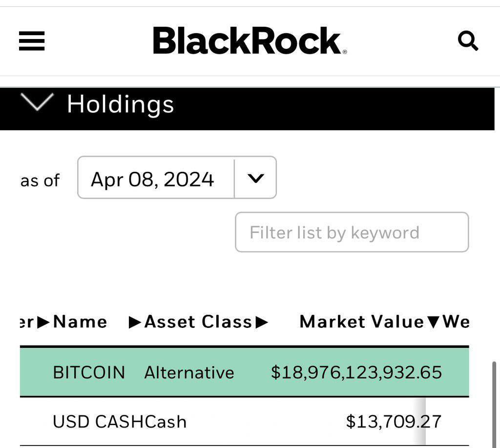Image resolution: width=500 pixels, height=448 pixels.
Task: Collapse the Holdings section chevron
Action: point(37,102)
